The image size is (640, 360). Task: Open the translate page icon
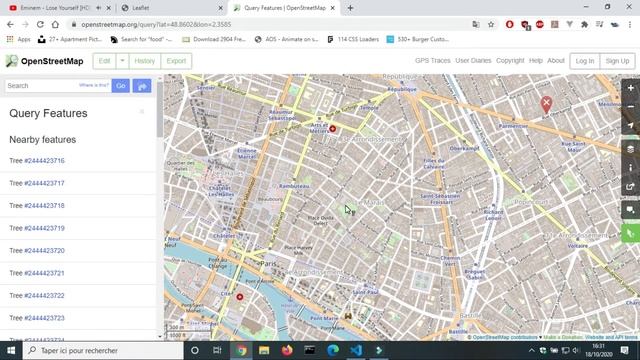click(476, 24)
